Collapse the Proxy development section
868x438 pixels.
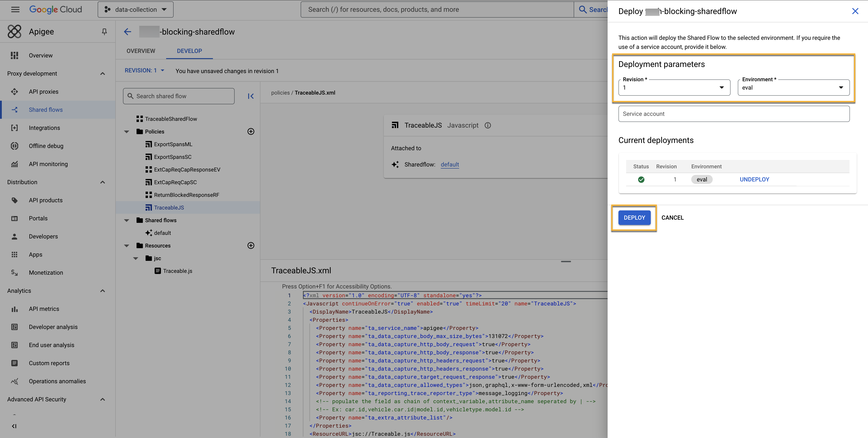click(102, 74)
